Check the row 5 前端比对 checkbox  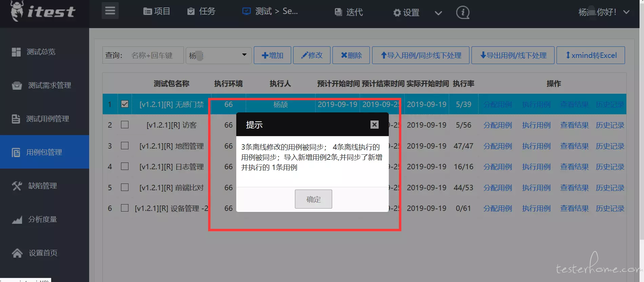click(125, 187)
